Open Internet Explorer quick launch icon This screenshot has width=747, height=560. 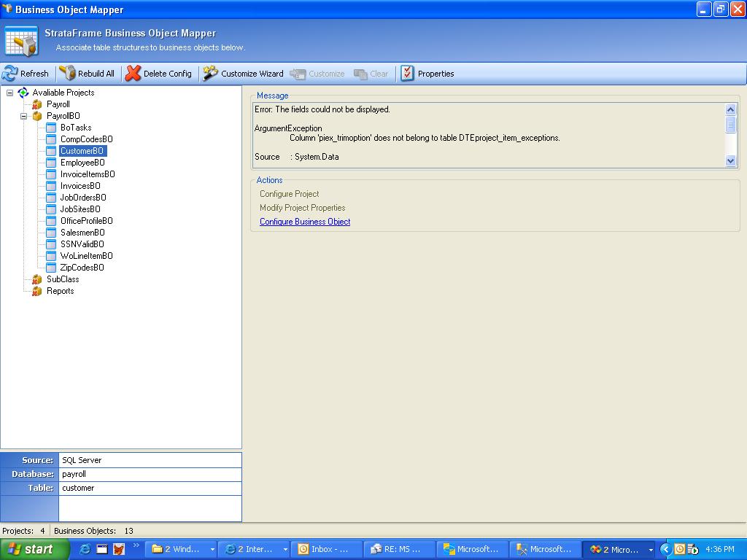(x=85, y=549)
